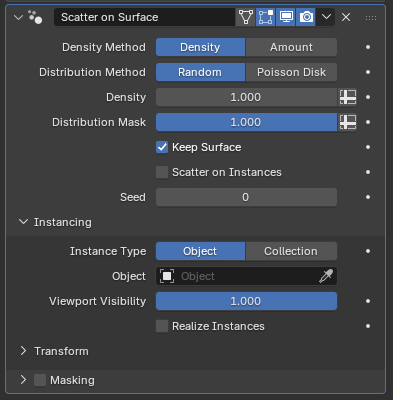Viewport: 393px width, 400px height.
Task: Enable Scatter on Instances checkbox
Action: (162, 172)
